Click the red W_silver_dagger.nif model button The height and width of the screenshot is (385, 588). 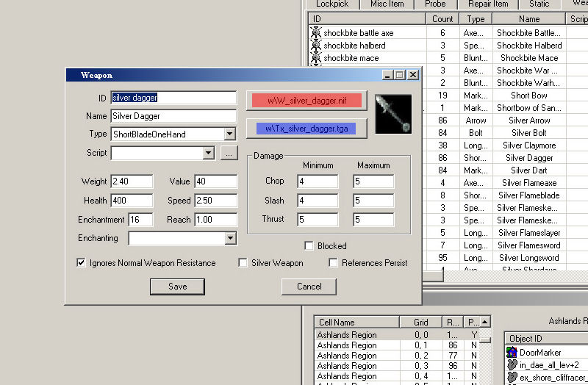pos(304,100)
